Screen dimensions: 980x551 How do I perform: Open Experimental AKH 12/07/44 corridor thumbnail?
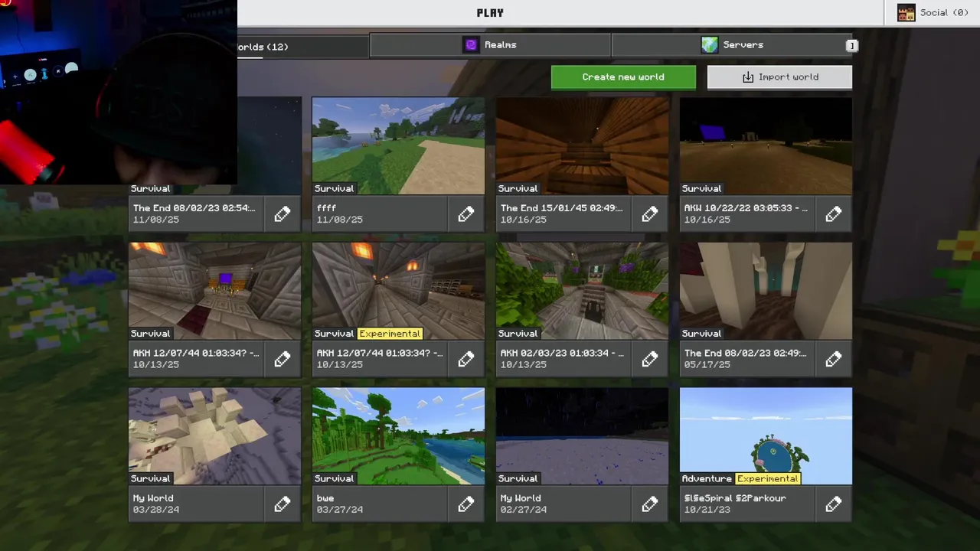398,291
